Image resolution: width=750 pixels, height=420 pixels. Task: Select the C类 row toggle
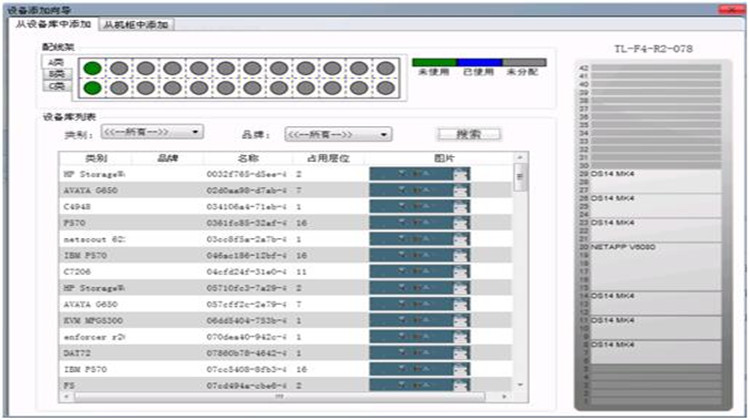(x=57, y=87)
